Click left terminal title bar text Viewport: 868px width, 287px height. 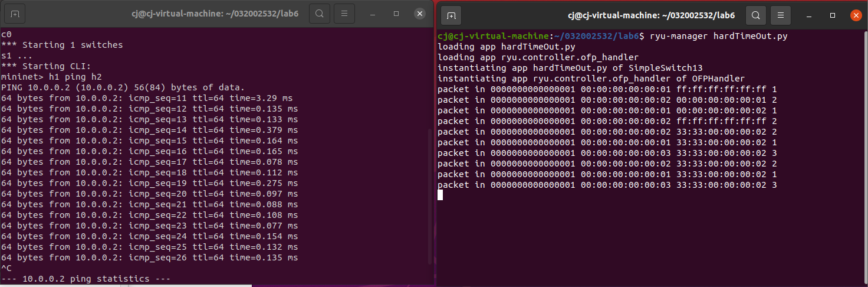click(216, 13)
